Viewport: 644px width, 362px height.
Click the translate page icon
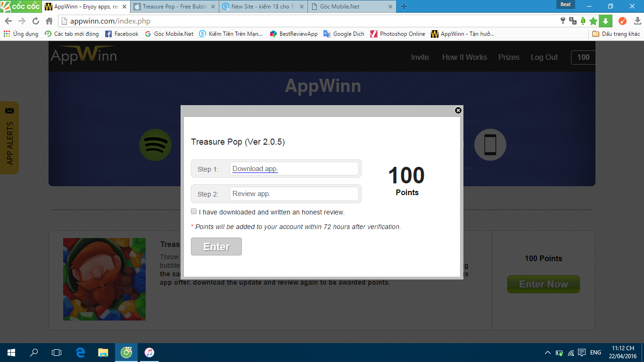[573, 21]
